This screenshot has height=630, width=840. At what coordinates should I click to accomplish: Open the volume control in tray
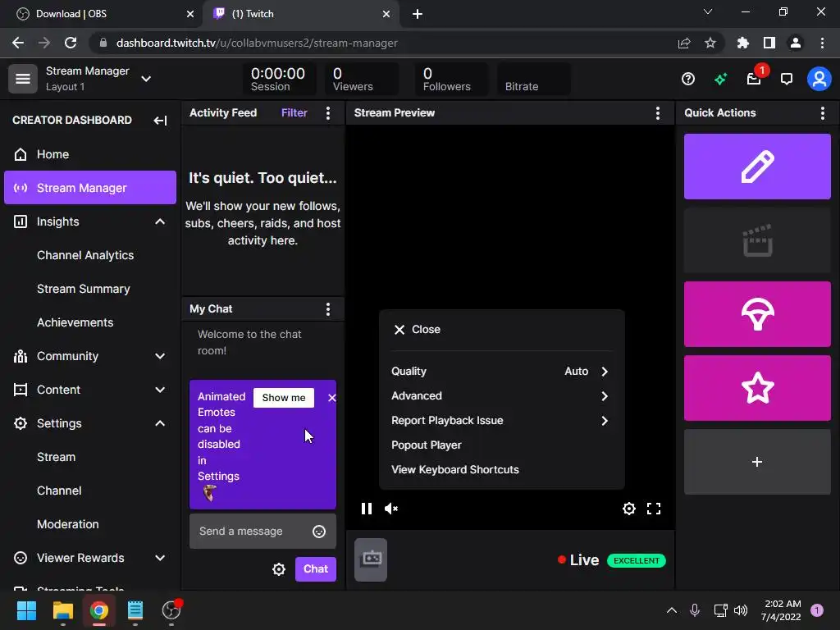[x=741, y=610]
